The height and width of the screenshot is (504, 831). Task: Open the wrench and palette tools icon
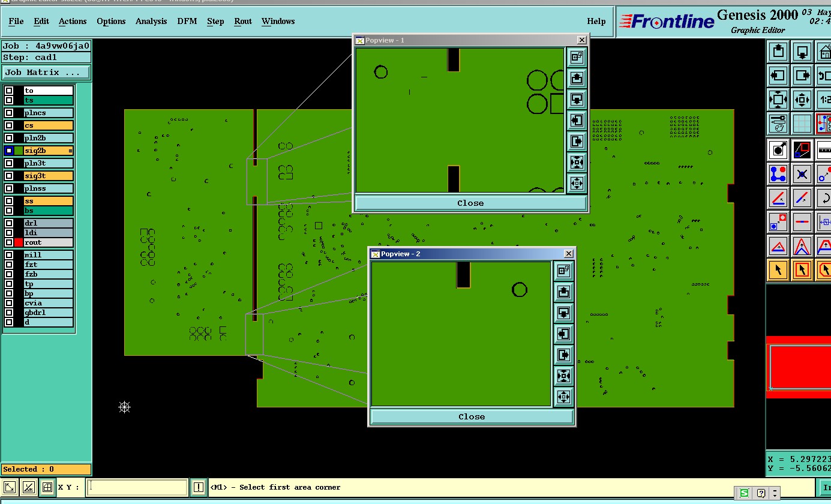tap(778, 124)
